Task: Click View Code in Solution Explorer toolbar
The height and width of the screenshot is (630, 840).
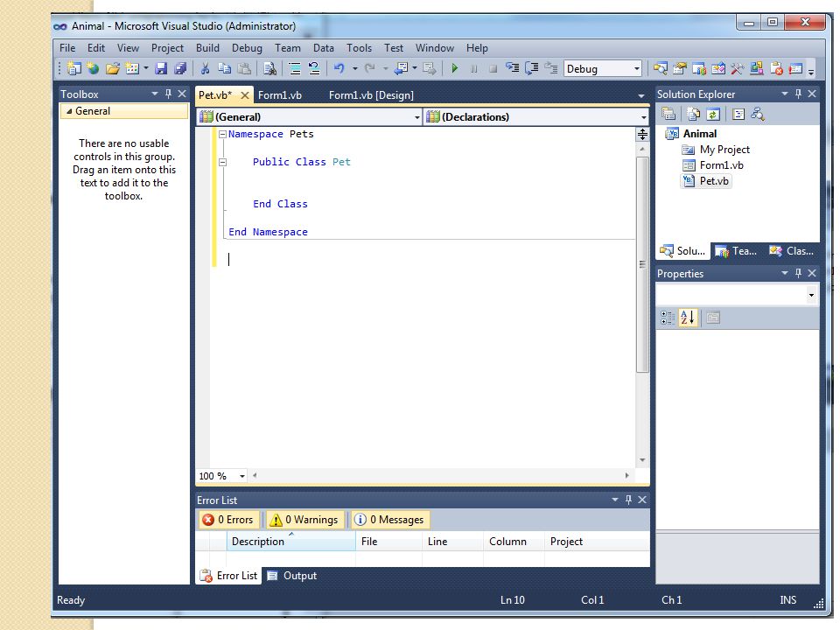Action: pyautogui.click(x=738, y=114)
